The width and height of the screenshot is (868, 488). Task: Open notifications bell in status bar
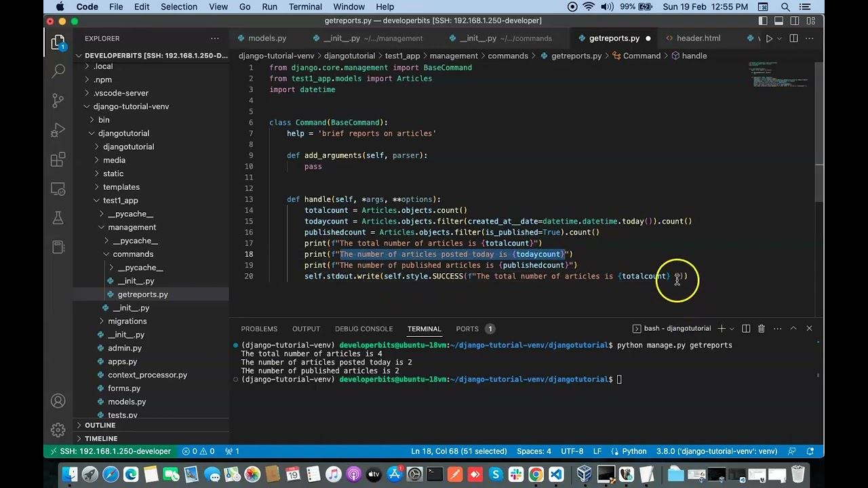810,451
